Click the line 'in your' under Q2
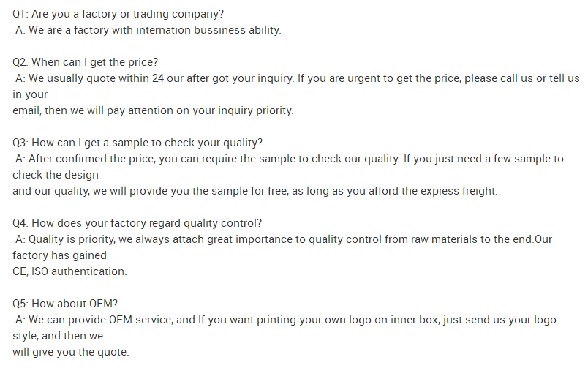Viewport: 588px width, 368px height. (x=30, y=94)
